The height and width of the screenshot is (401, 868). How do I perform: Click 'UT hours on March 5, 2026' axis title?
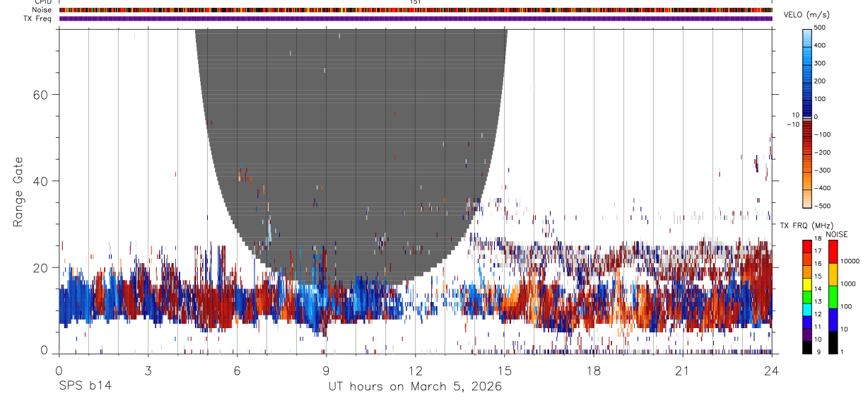click(x=415, y=386)
